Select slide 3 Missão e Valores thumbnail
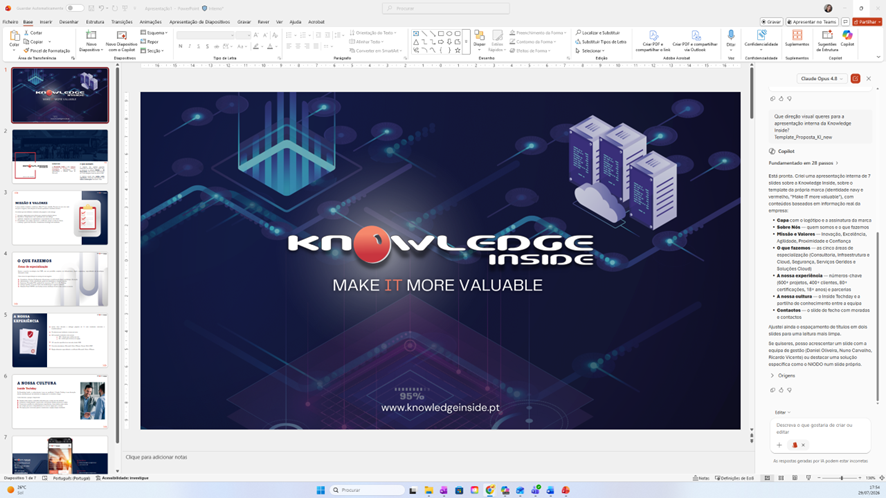 [x=60, y=218]
